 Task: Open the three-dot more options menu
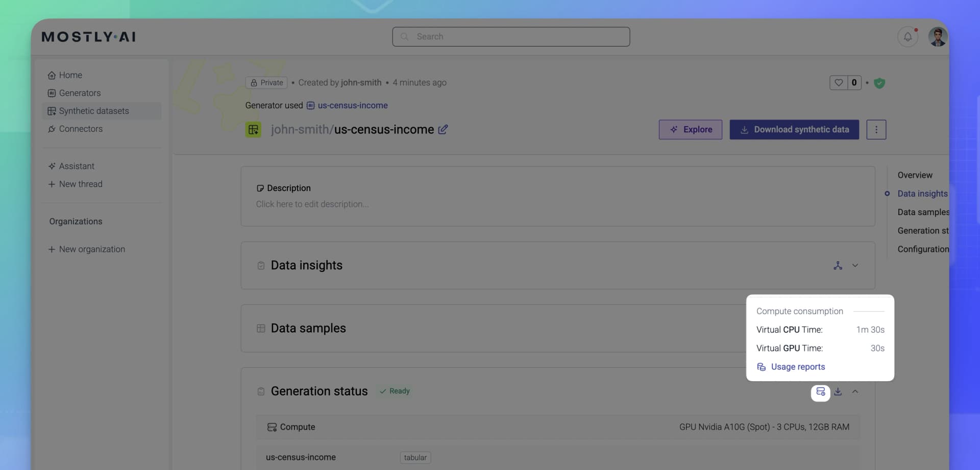[x=876, y=130]
